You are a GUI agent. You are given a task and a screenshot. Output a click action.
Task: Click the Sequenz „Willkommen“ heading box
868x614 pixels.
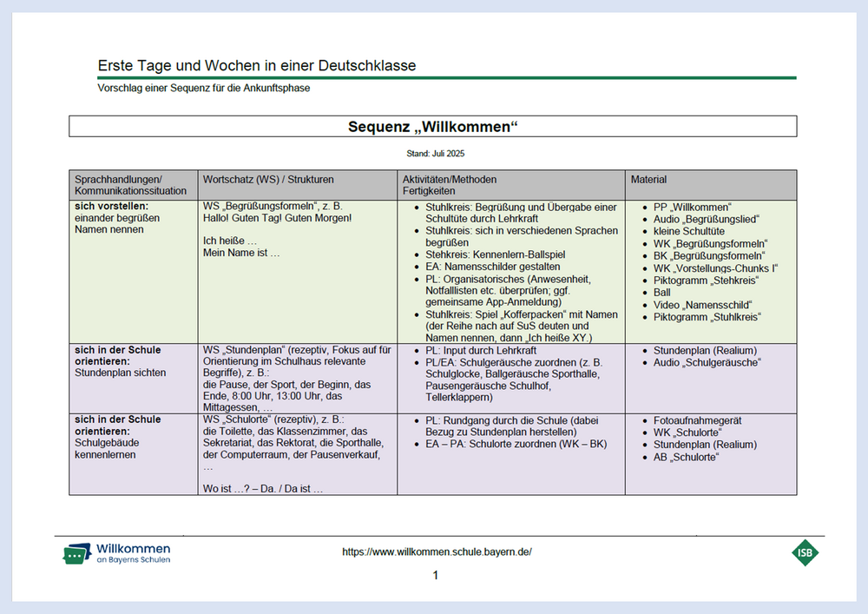432,127
